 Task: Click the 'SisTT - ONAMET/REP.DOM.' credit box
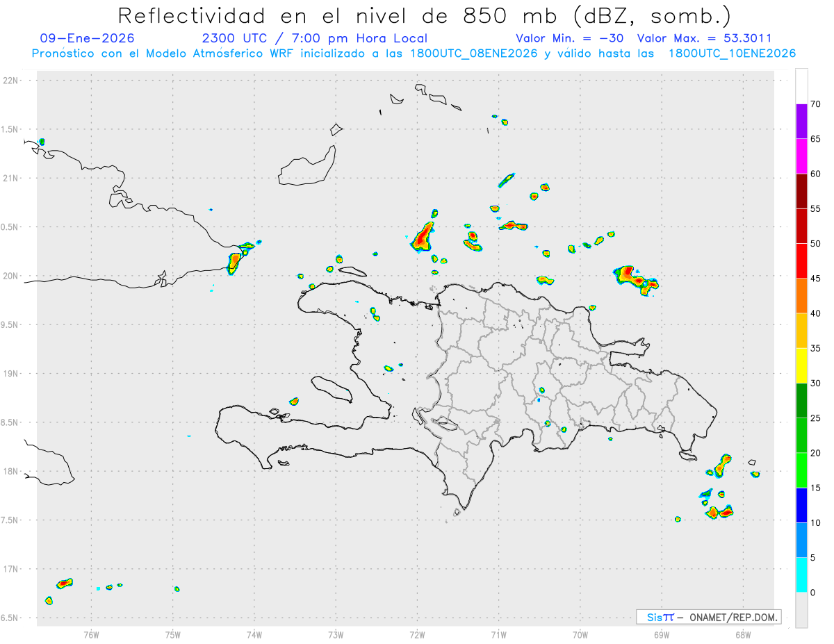(709, 617)
